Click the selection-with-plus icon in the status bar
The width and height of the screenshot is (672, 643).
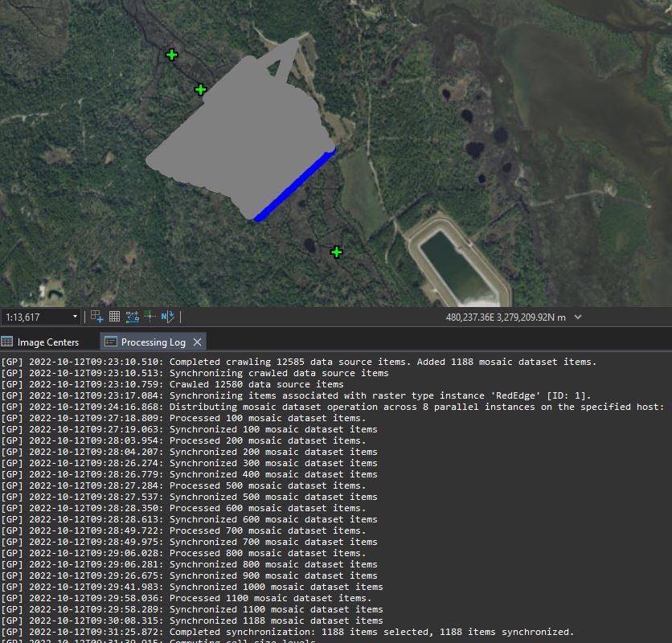(131, 316)
